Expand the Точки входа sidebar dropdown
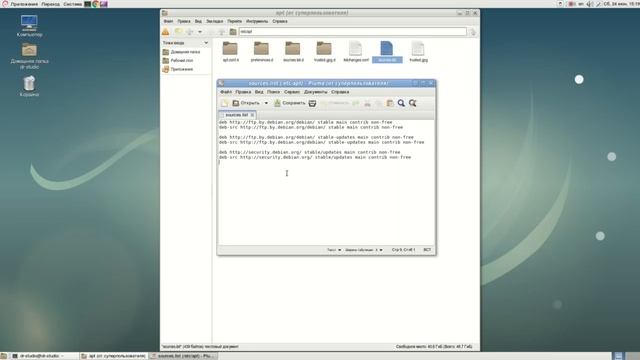Viewport: 640px width, 360px height. pos(206,43)
